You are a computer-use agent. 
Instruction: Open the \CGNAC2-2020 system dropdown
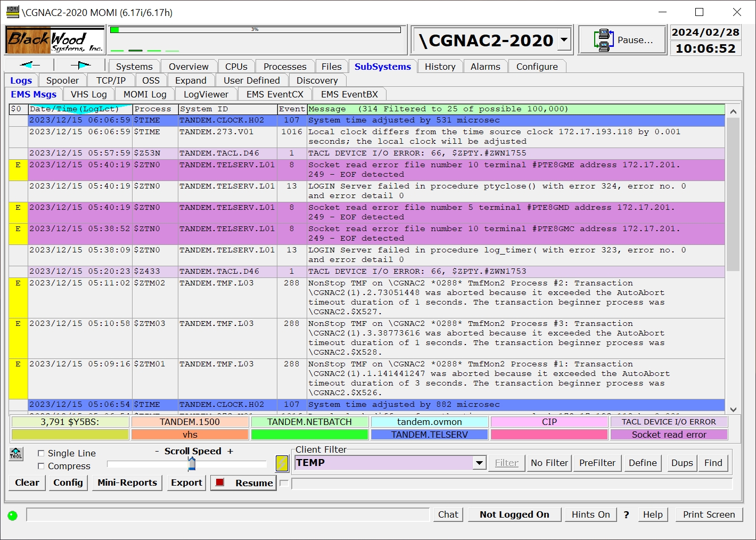tap(564, 40)
